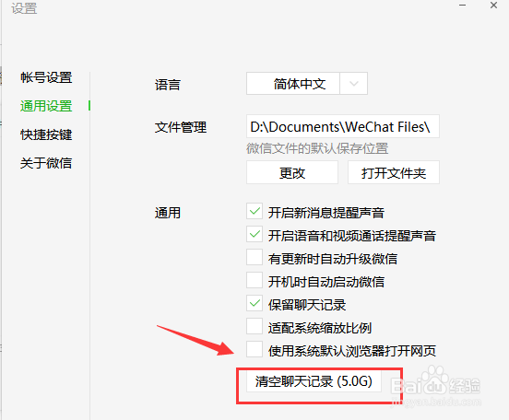The width and height of the screenshot is (509, 420).
Task: Disable 开启新消息提醒声音 checkbox
Action: pyautogui.click(x=254, y=212)
